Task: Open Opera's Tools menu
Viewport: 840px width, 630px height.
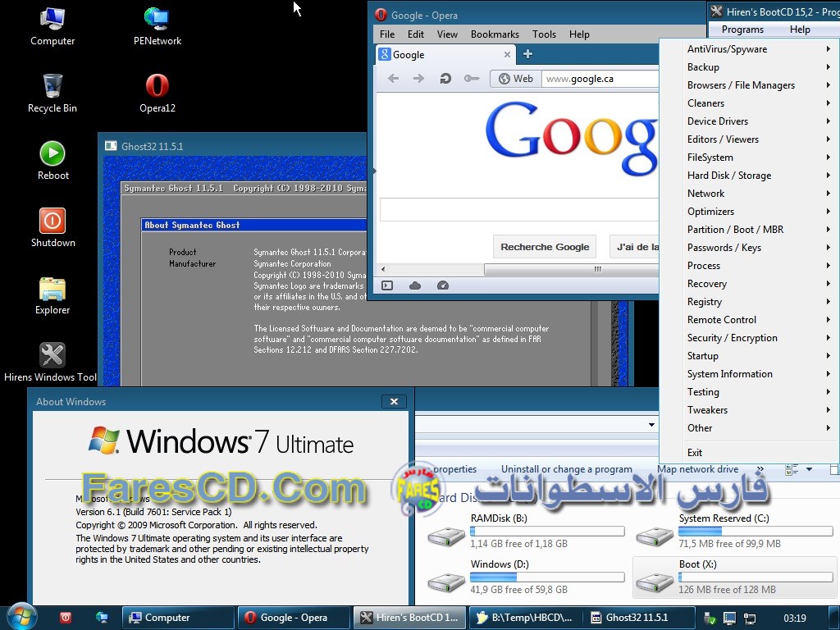Action: [x=545, y=34]
